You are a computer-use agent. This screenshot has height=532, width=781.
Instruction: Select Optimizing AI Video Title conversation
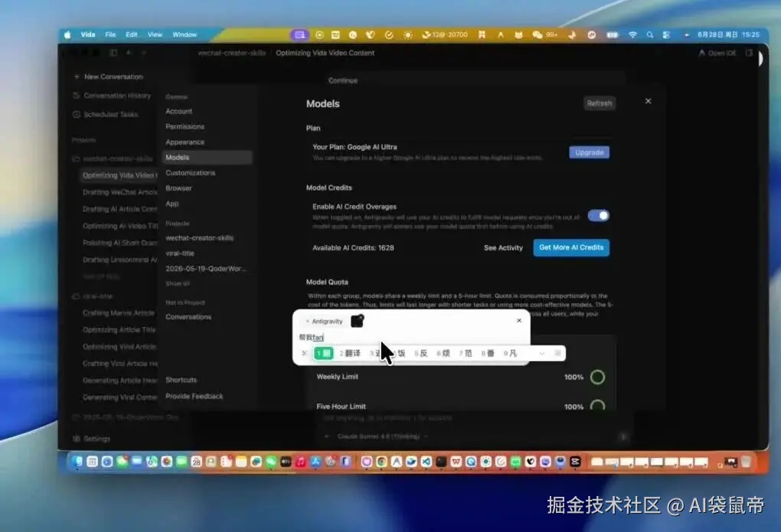click(x=119, y=226)
